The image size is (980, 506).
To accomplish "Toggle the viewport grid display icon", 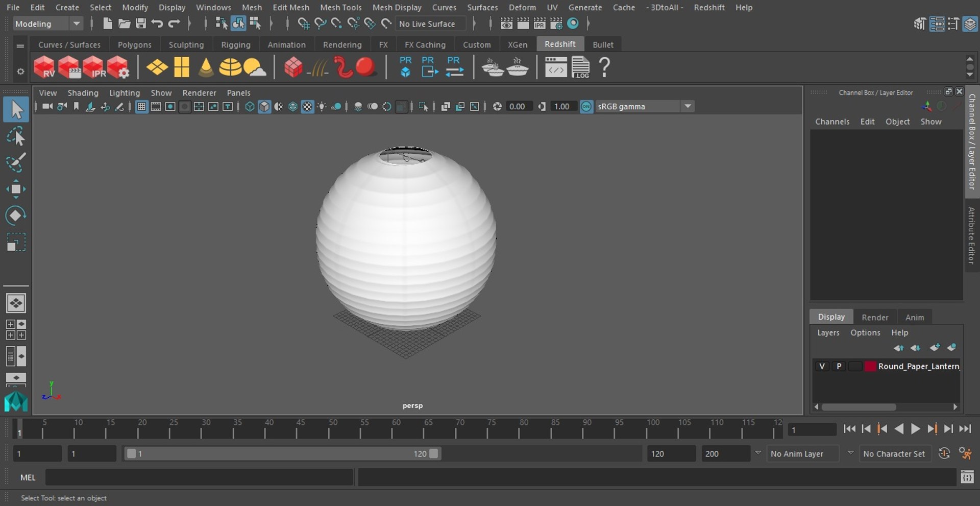I will 141,106.
